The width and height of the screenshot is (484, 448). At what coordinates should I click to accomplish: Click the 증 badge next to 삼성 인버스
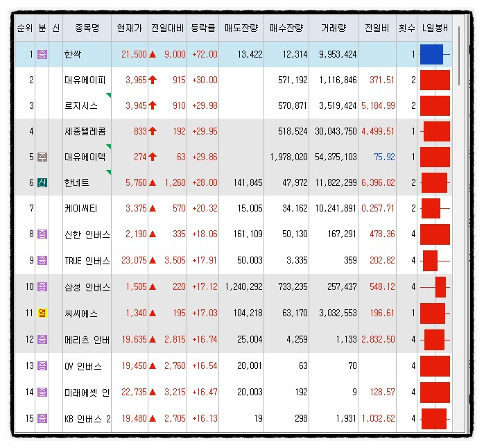click(42, 287)
